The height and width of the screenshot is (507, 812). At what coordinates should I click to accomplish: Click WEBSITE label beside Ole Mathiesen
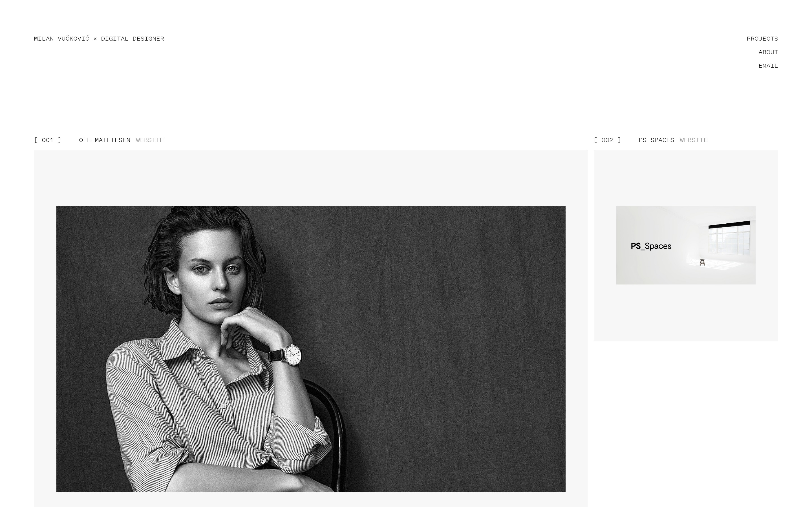150,140
